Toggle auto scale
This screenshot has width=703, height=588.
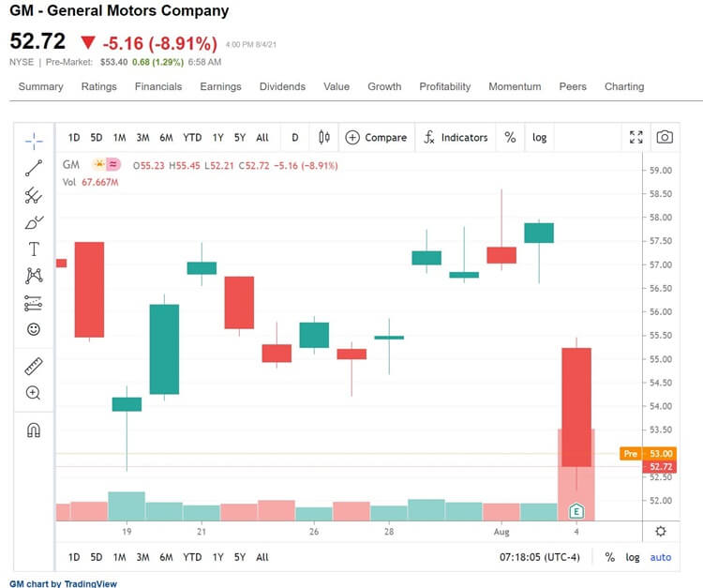(x=661, y=557)
